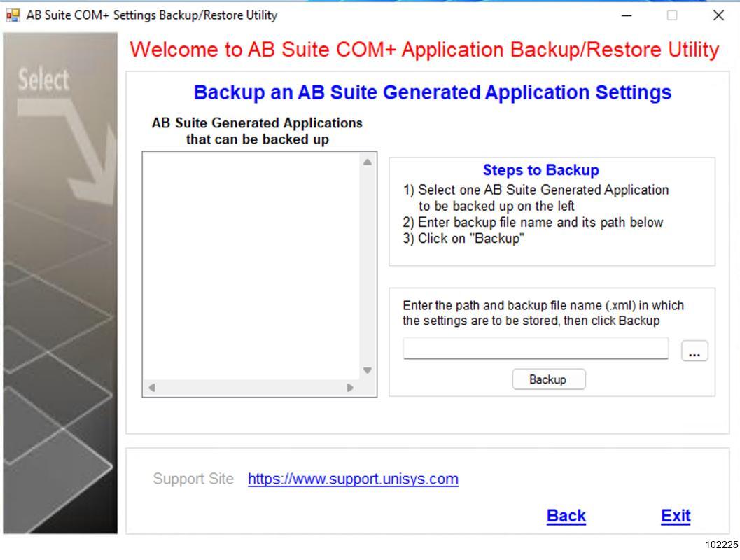
Task: Open the Unisys support site link
Action: coord(353,479)
